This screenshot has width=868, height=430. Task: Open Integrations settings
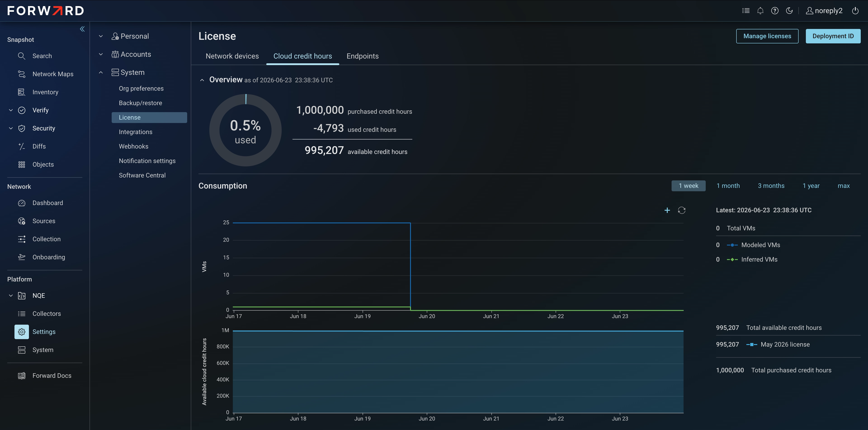pyautogui.click(x=135, y=132)
